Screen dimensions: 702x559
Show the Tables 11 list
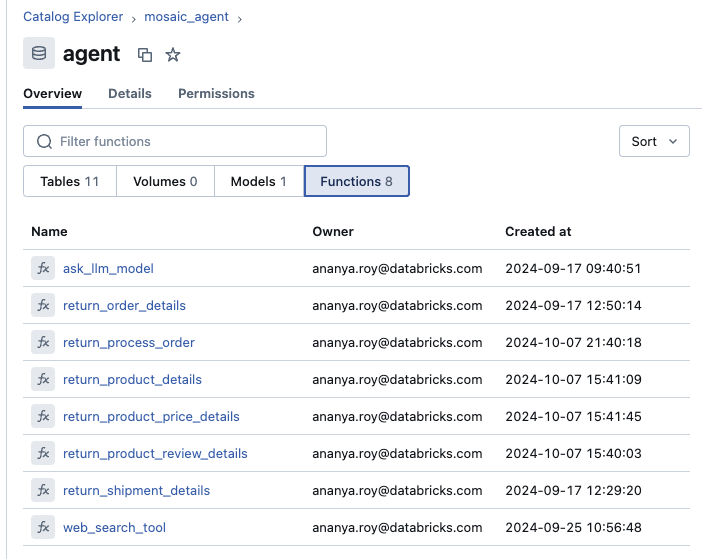pyautogui.click(x=69, y=181)
